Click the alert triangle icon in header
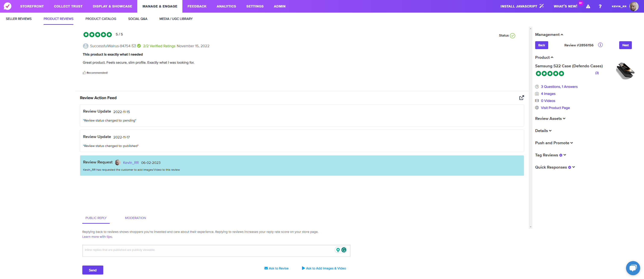Image resolution: width=644 pixels, height=279 pixels. pyautogui.click(x=588, y=6)
